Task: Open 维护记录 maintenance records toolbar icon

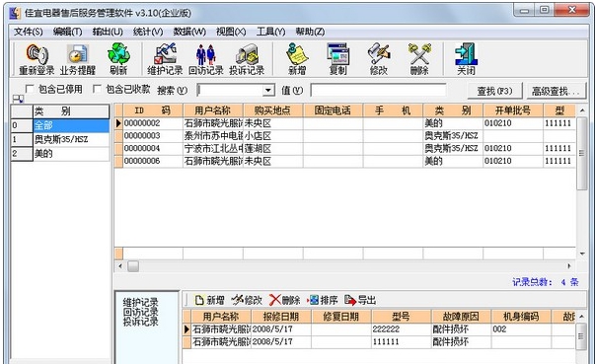Action: point(165,59)
